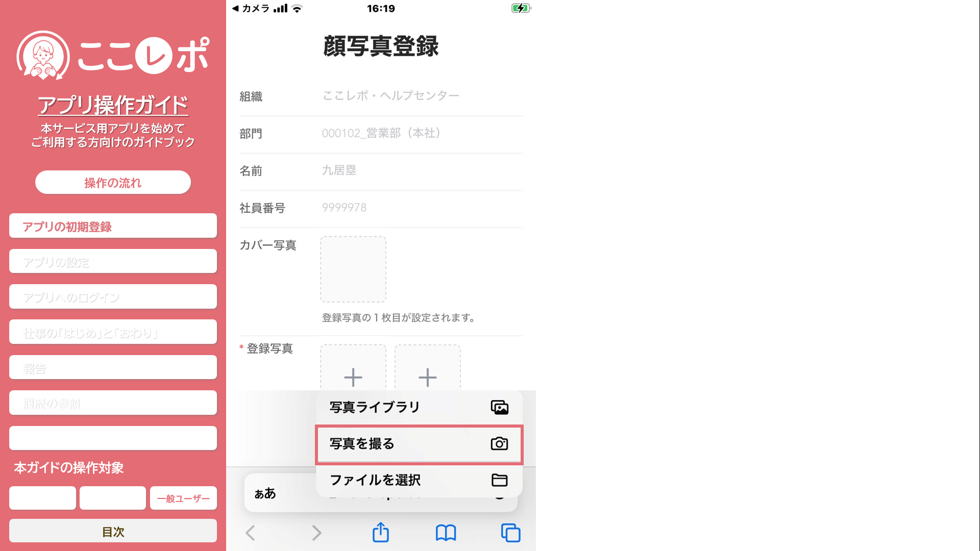
Task: Open the Safari bookmarks book icon
Action: (x=446, y=533)
